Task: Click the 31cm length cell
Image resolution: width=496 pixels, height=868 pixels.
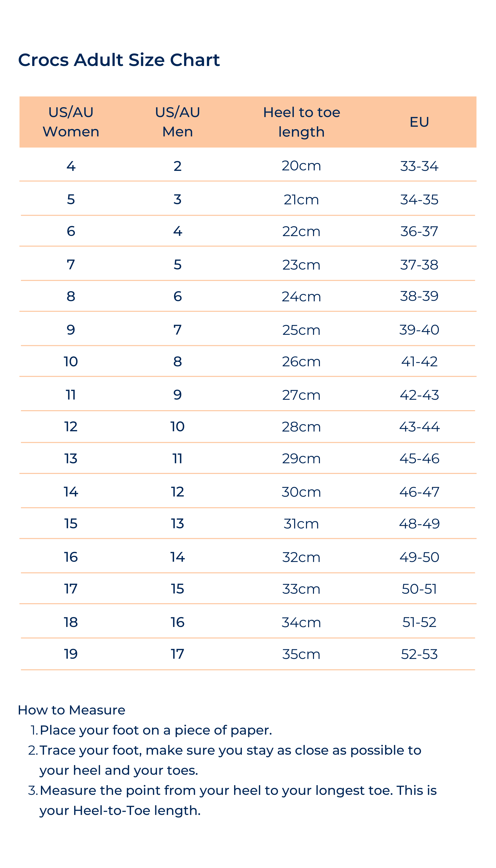Action: [302, 524]
